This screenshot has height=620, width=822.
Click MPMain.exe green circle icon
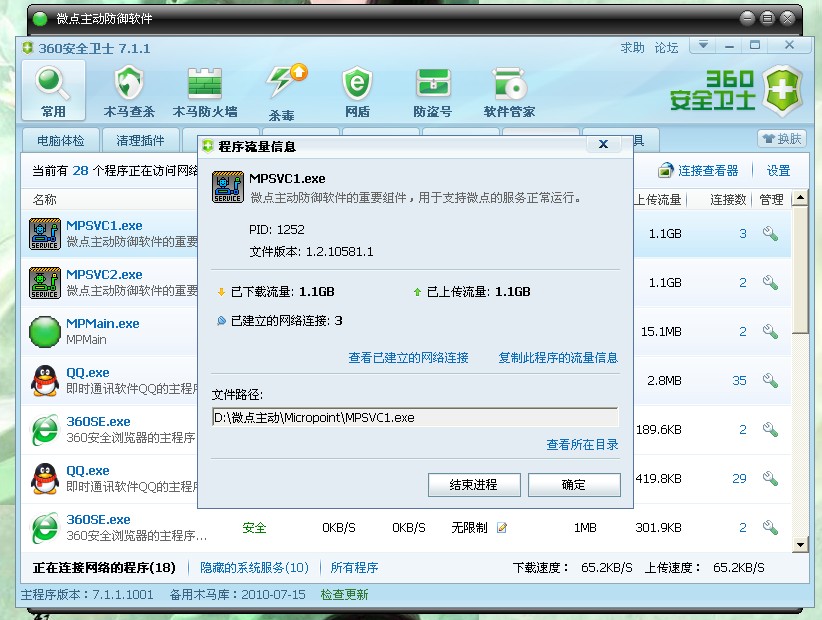[x=45, y=332]
